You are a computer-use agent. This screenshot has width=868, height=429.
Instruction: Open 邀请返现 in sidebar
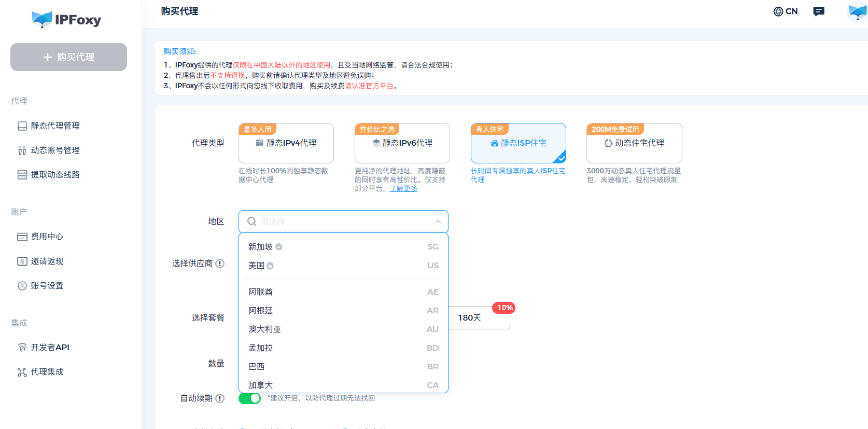tap(40, 261)
